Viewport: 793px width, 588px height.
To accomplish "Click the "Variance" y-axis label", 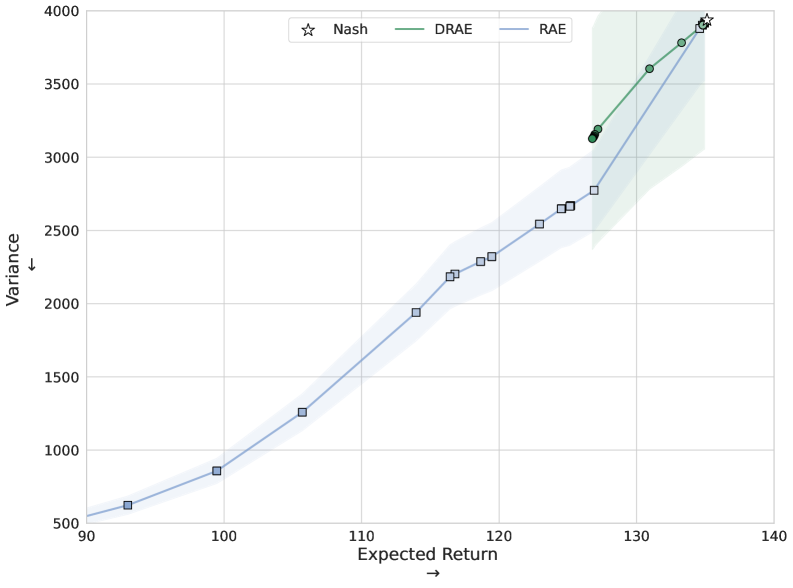I will pyautogui.click(x=14, y=269).
